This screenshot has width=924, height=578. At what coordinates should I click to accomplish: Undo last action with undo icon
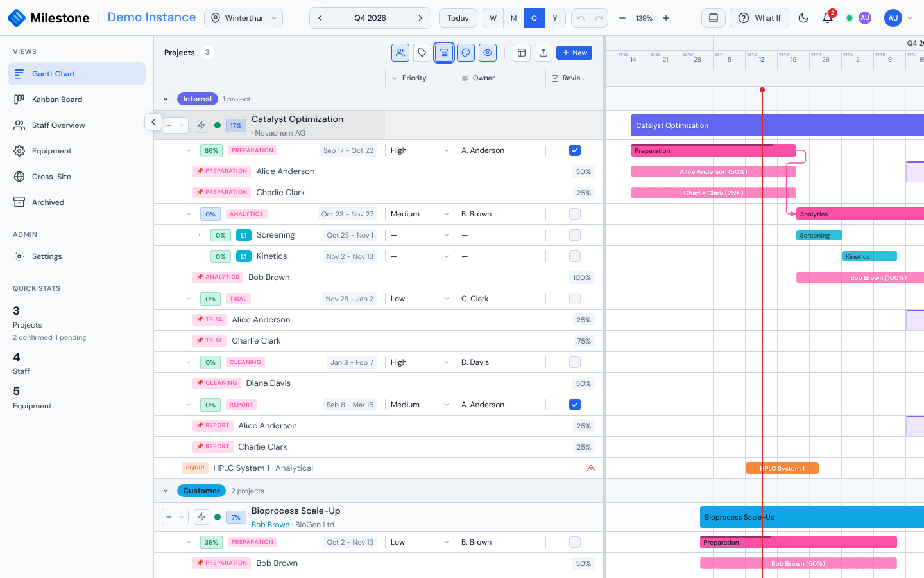(581, 18)
